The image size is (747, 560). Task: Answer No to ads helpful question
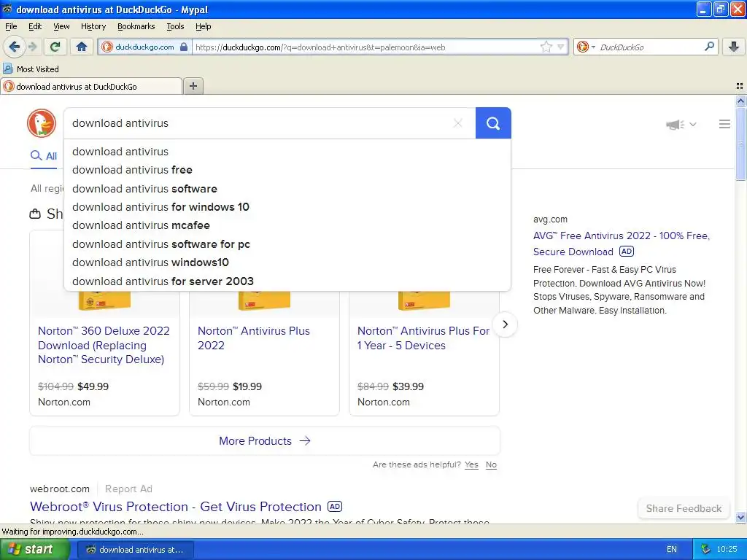tap(491, 464)
